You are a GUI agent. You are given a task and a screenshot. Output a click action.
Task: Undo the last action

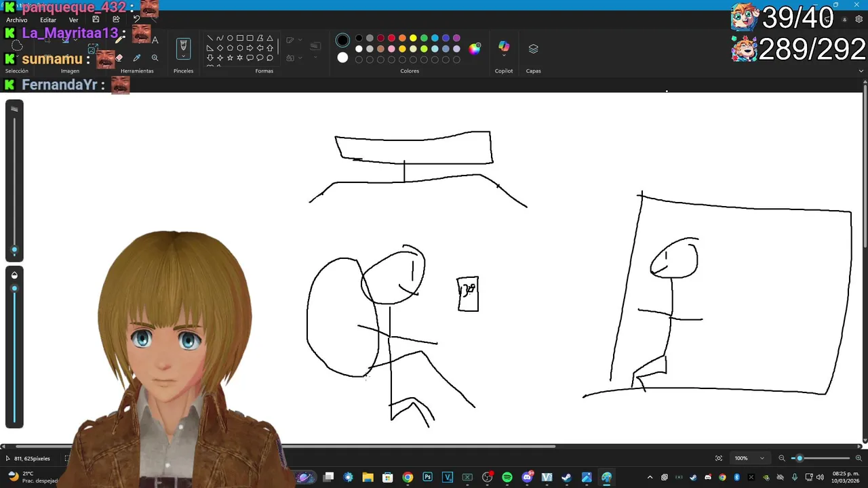coord(136,20)
